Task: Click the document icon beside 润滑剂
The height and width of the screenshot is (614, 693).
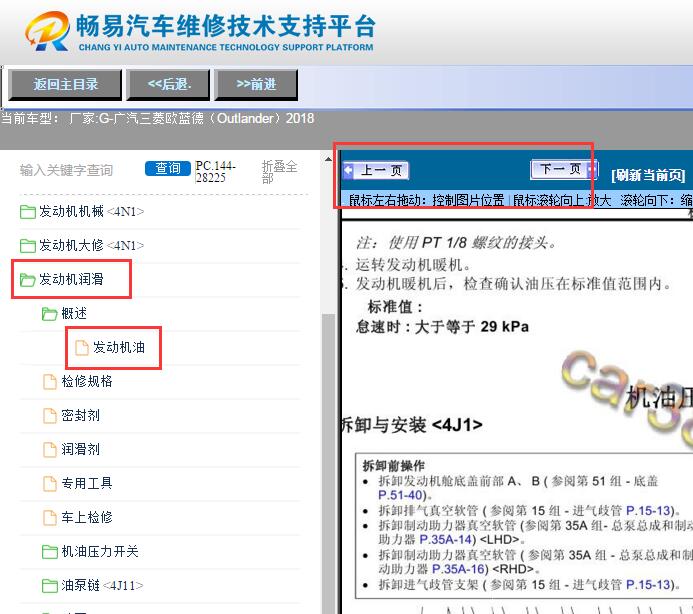Action: pos(50,450)
